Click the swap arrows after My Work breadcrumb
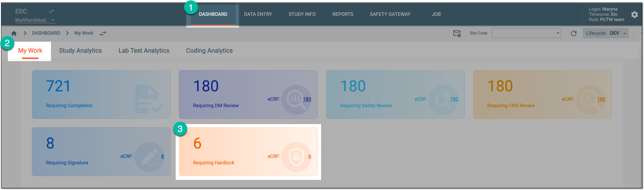 [103, 33]
